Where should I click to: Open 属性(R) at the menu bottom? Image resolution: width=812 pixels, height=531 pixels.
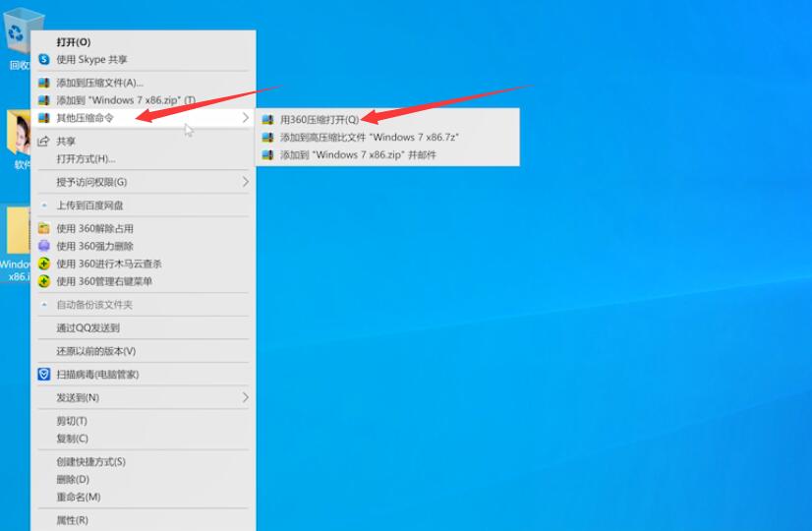pyautogui.click(x=143, y=520)
